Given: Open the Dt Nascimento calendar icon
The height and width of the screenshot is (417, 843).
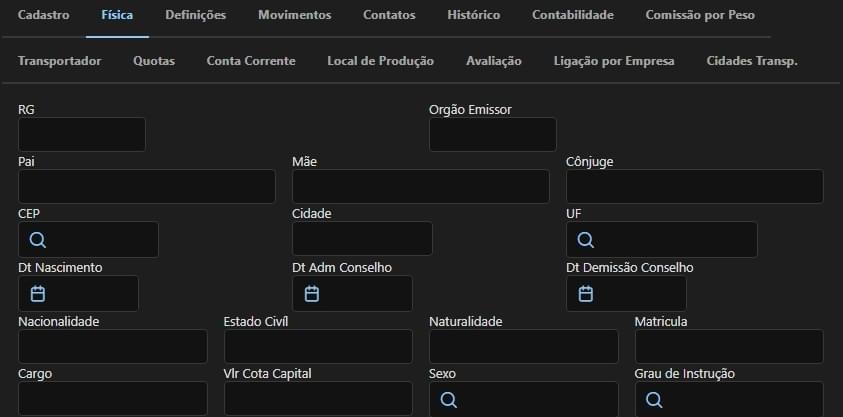Looking at the screenshot, I should click(38, 294).
